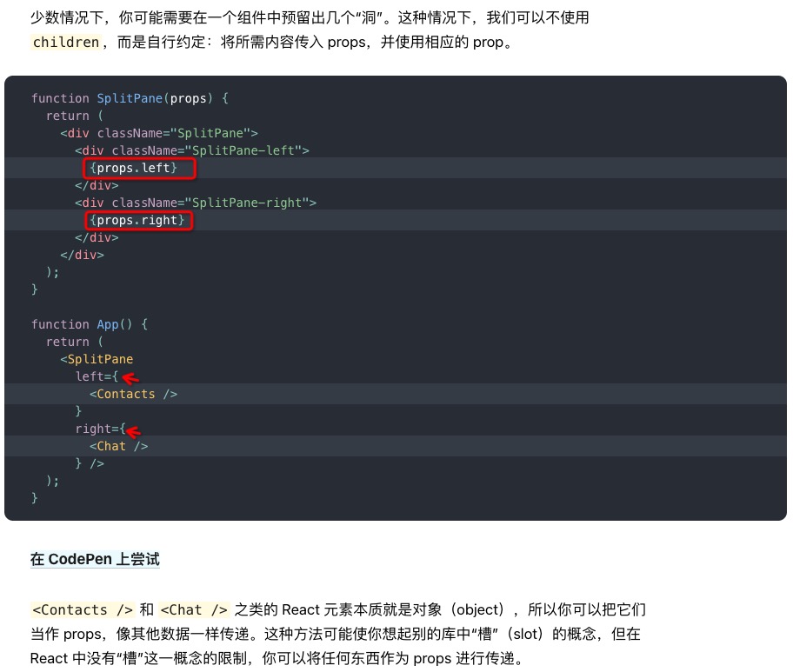Open the "在 CodePen 上尝试" link
Screen dimensions: 793x672
coord(95,559)
